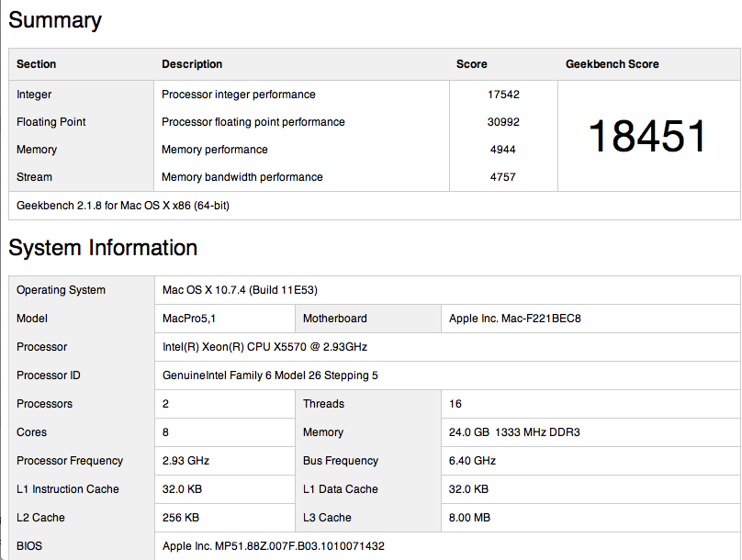This screenshot has height=560, width=742.
Task: Click the Stream score 4757
Action: pos(503,177)
